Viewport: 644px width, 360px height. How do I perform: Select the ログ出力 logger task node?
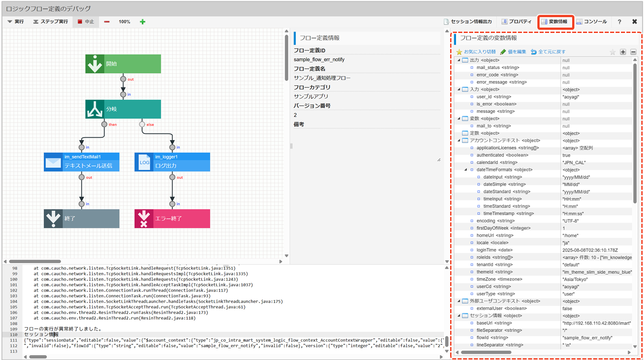pos(172,162)
